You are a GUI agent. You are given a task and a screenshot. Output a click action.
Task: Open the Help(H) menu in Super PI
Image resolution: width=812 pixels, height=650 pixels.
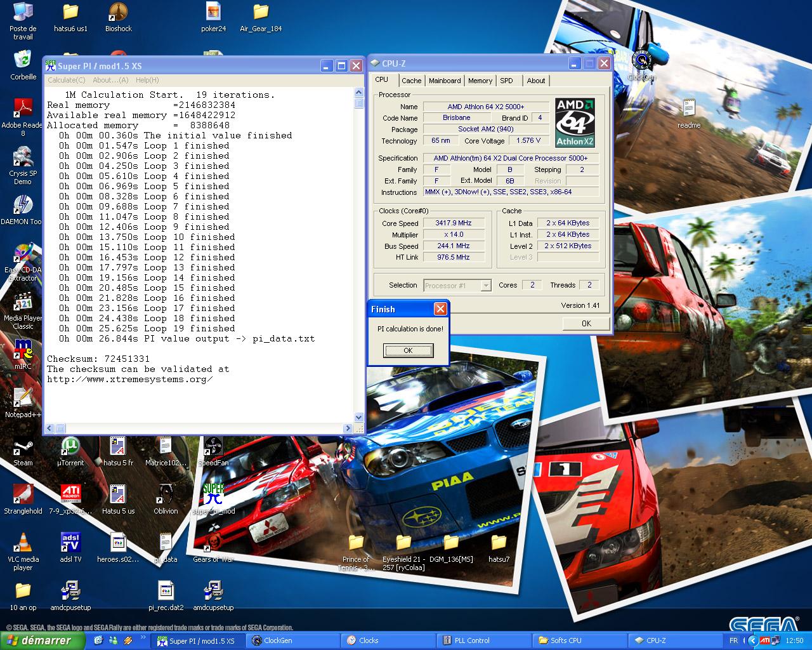(147, 80)
